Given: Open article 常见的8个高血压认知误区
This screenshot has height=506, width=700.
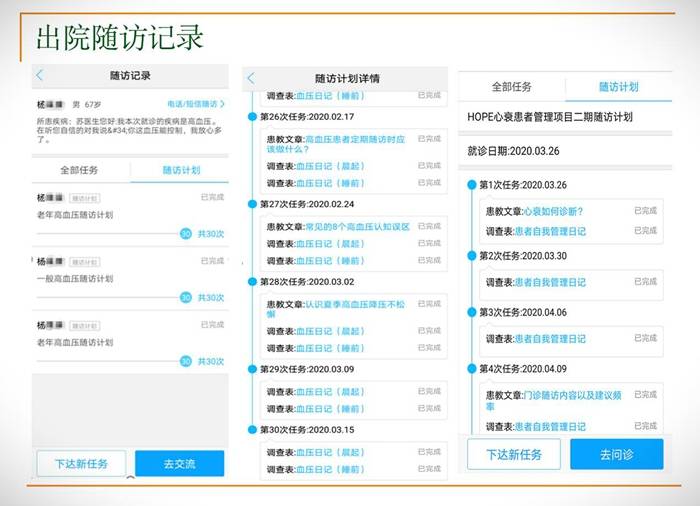Looking at the screenshot, I should click(x=357, y=227).
